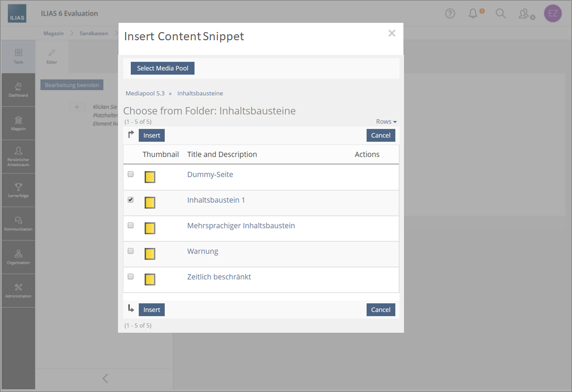Open Administration in the sidebar
This screenshot has height=392, width=572.
pos(18,290)
